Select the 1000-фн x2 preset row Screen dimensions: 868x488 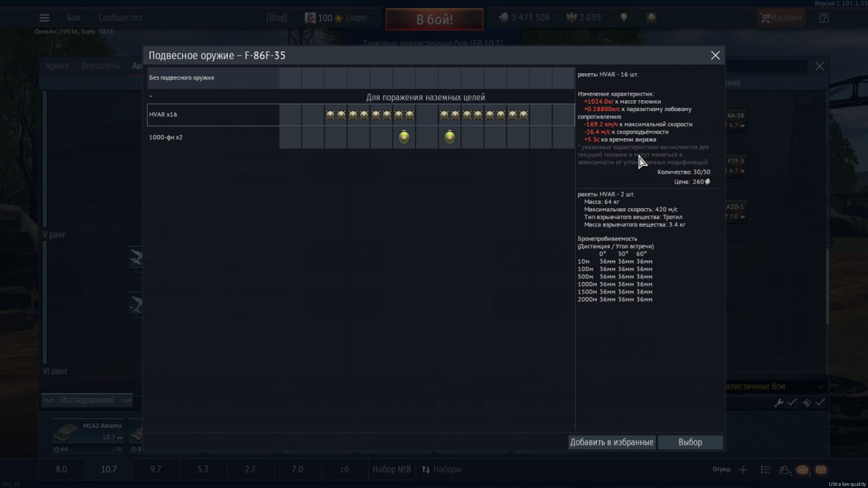[x=361, y=138]
